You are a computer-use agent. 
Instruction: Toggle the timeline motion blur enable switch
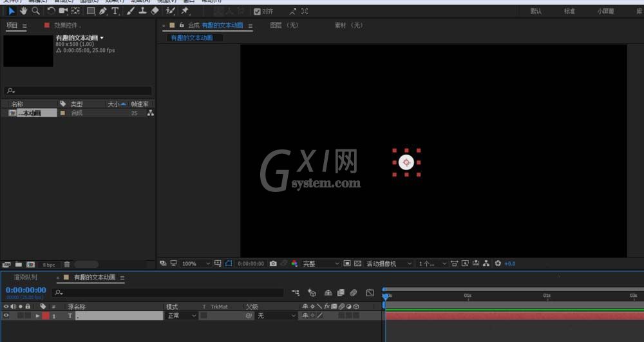click(x=353, y=293)
